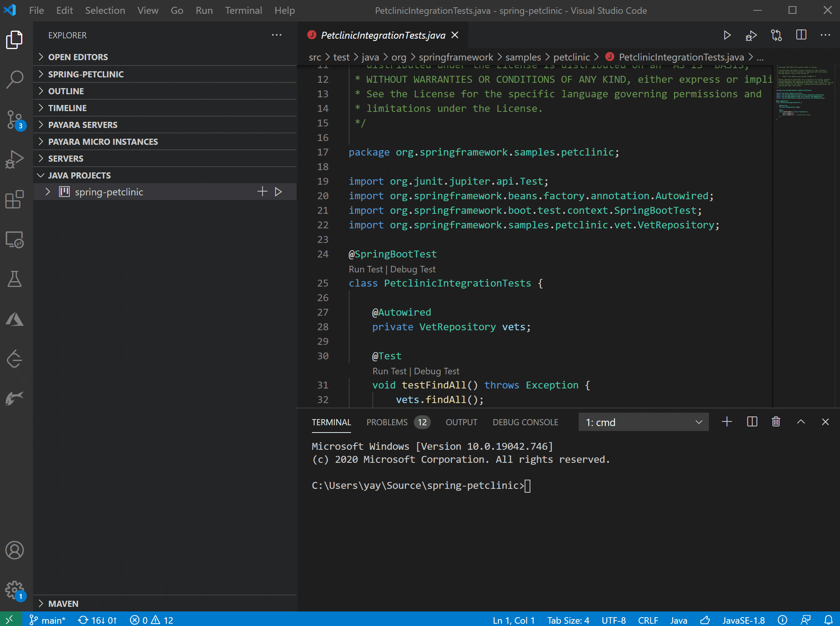Click Debug Test above testFindAll method
Screen dimensions: 840x626
click(x=436, y=371)
